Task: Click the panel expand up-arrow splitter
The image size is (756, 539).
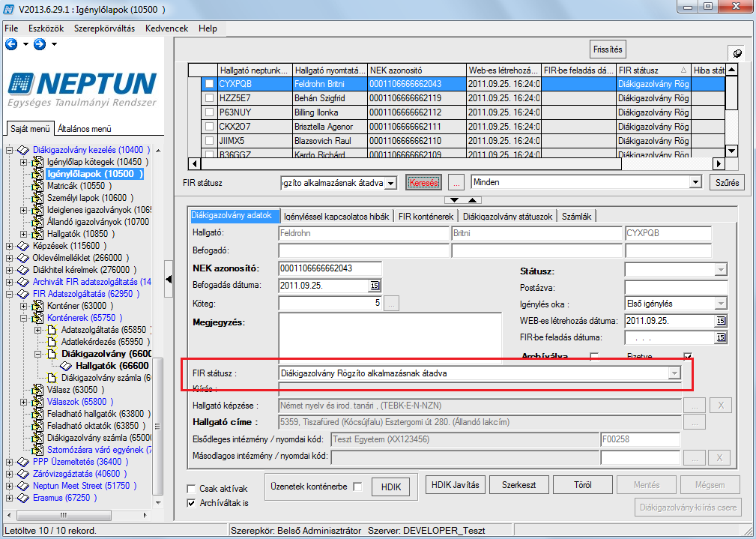Action: [x=472, y=199]
